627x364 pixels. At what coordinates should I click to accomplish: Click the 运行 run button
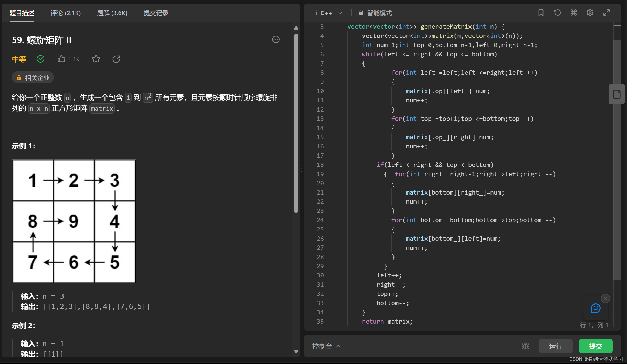tap(556, 346)
